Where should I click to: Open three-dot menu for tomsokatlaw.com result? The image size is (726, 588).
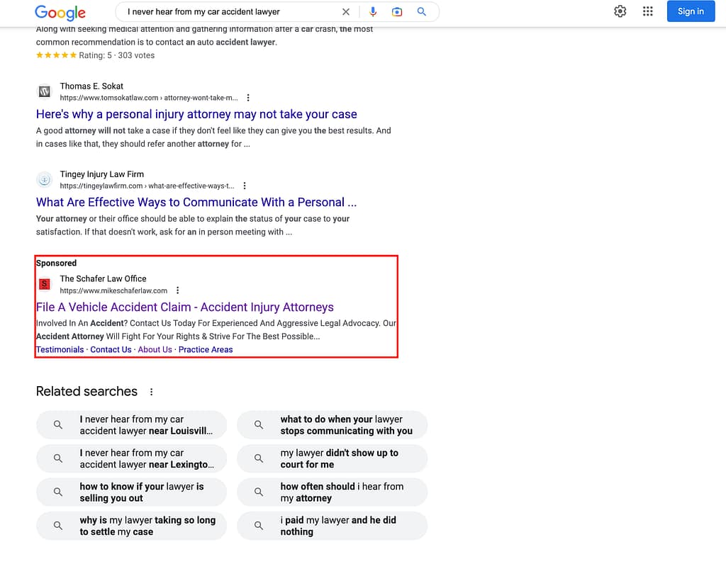click(x=248, y=98)
